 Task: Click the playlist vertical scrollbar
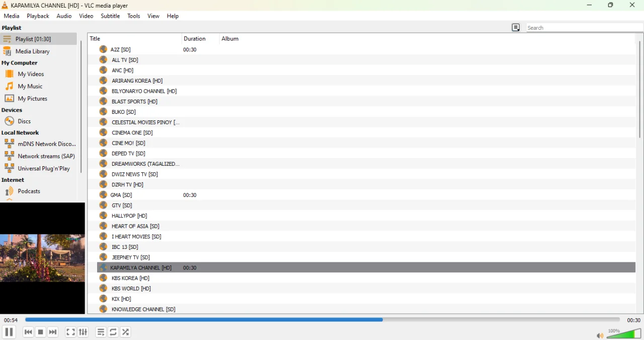click(639, 89)
